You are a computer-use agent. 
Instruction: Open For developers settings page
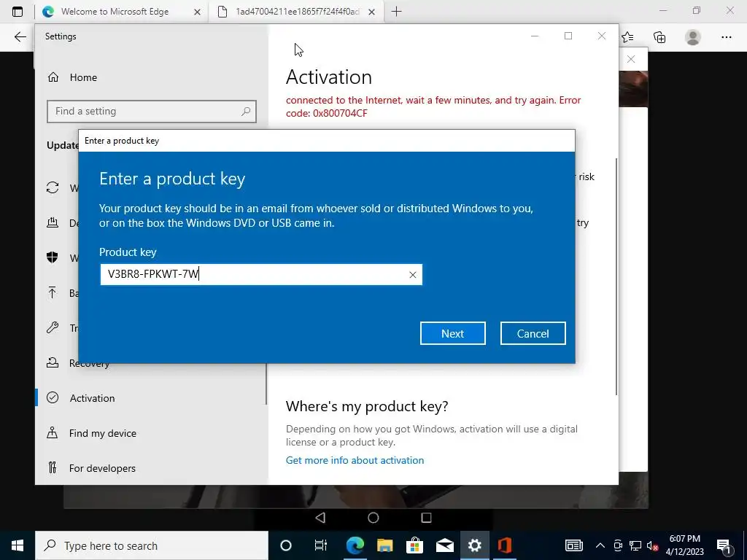click(x=102, y=468)
